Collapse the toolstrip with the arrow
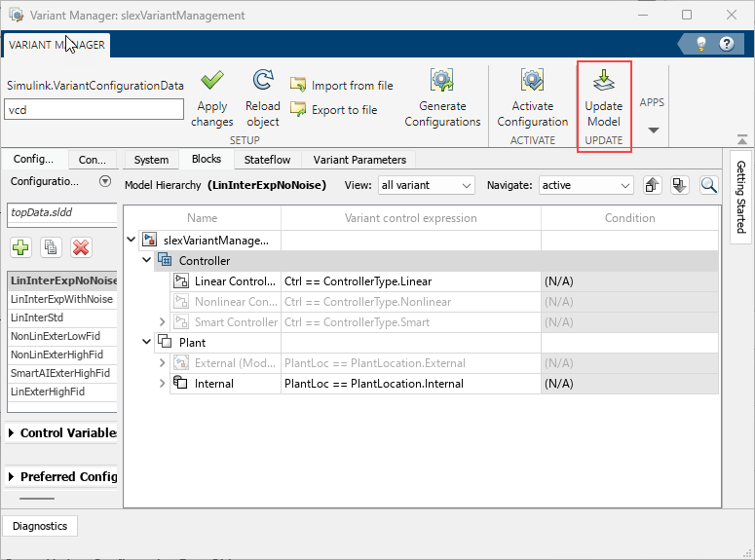 point(742,139)
